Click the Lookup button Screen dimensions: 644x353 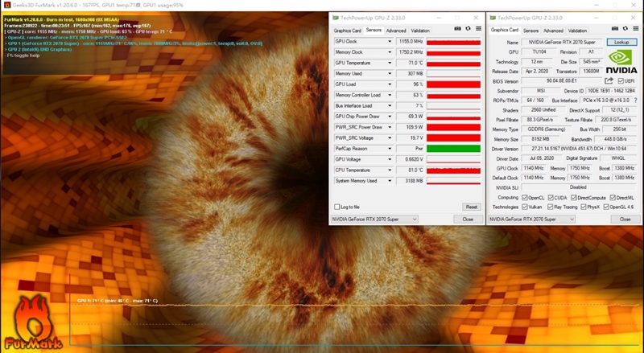coord(621,43)
